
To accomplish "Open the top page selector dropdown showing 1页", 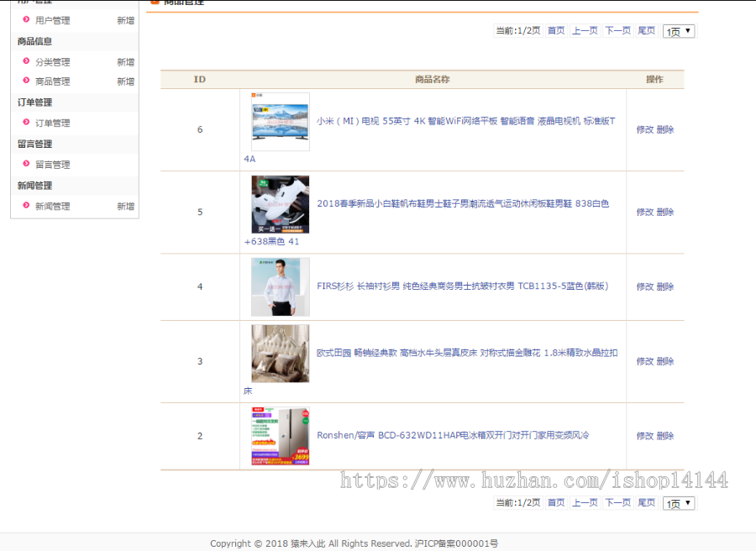I will tap(678, 30).
